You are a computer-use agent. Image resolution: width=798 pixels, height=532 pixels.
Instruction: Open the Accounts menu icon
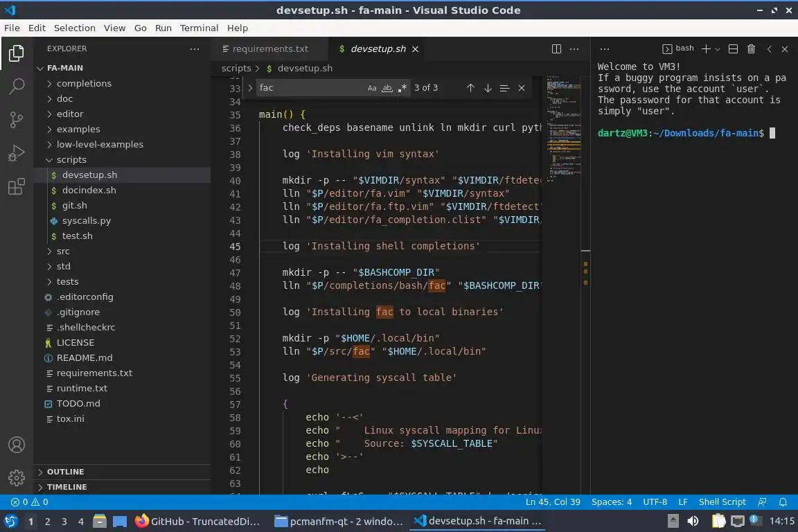coord(17,445)
